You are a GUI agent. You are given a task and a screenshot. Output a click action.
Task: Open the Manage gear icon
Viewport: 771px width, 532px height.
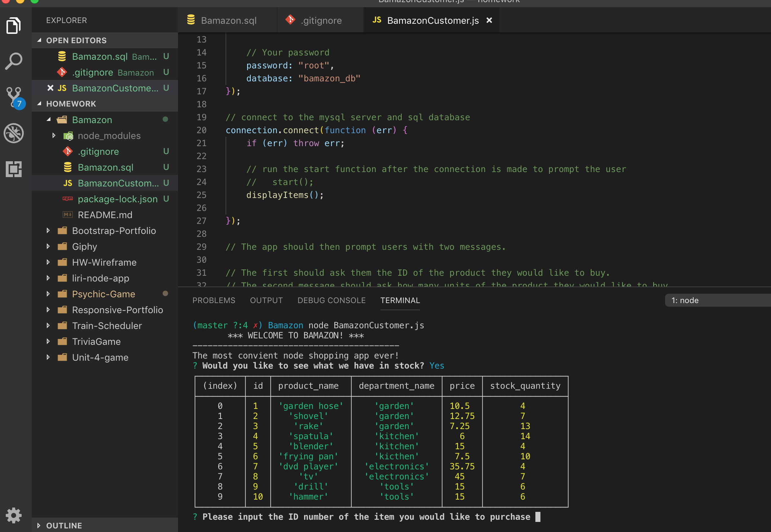14,515
